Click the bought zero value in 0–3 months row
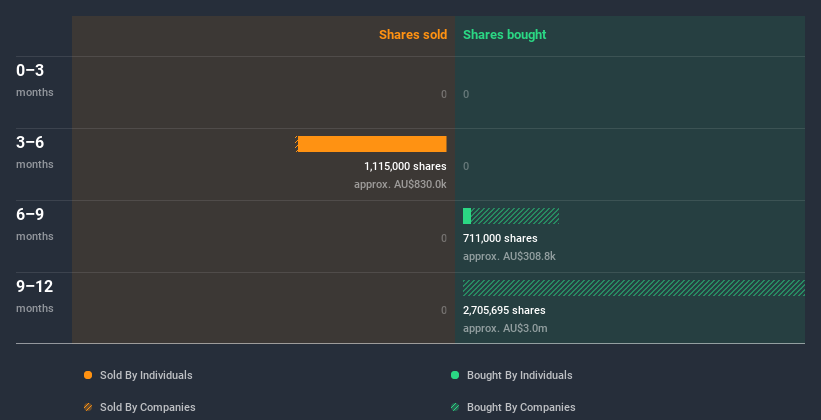 (466, 94)
